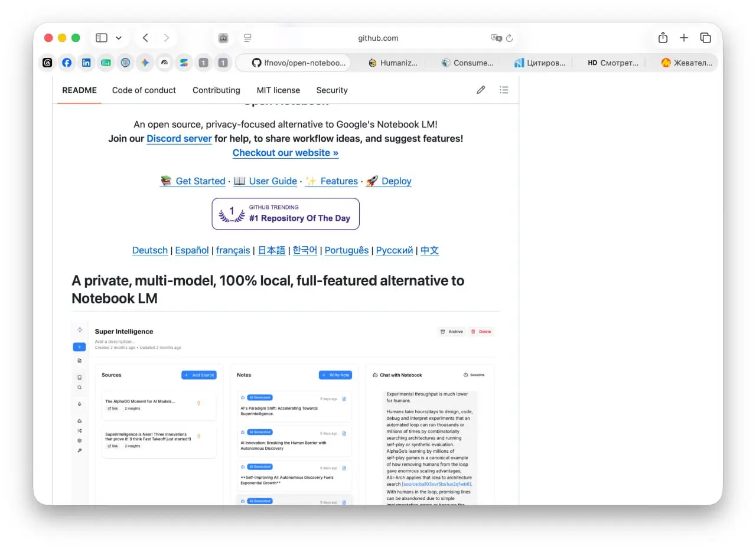This screenshot has height=549, width=756.
Task: Open the pinned black arcs icon tab
Action: tap(164, 63)
